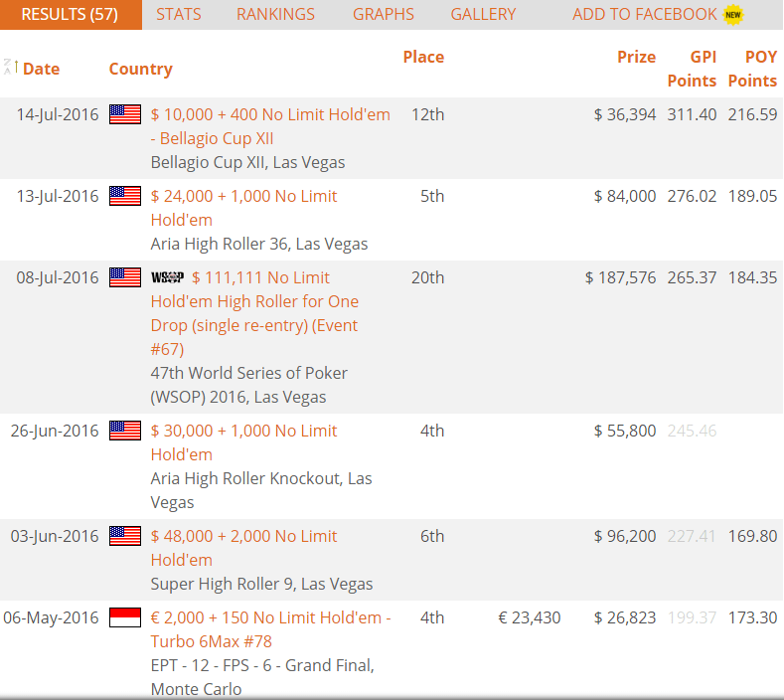Click the Monaco flag on the 06-May-2016 row
784x700 pixels.
(x=125, y=617)
